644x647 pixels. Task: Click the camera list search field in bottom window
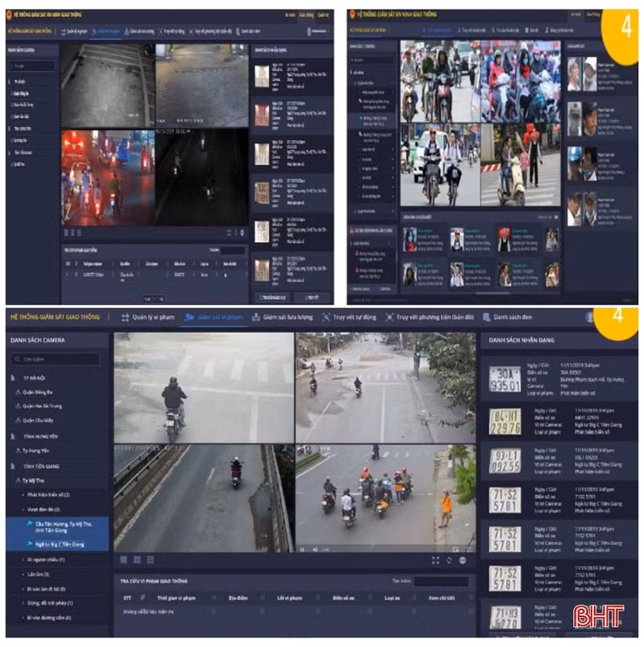pyautogui.click(x=56, y=359)
